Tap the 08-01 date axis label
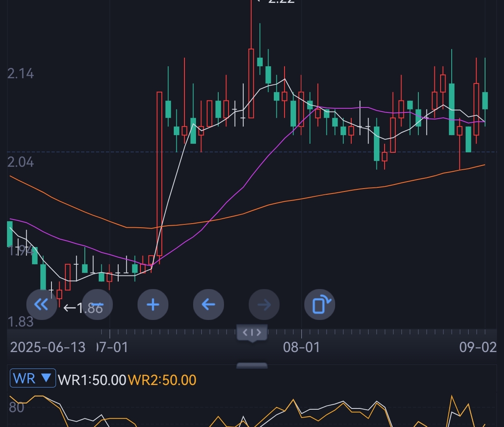Viewport: 504px width, 427px height. point(301,347)
